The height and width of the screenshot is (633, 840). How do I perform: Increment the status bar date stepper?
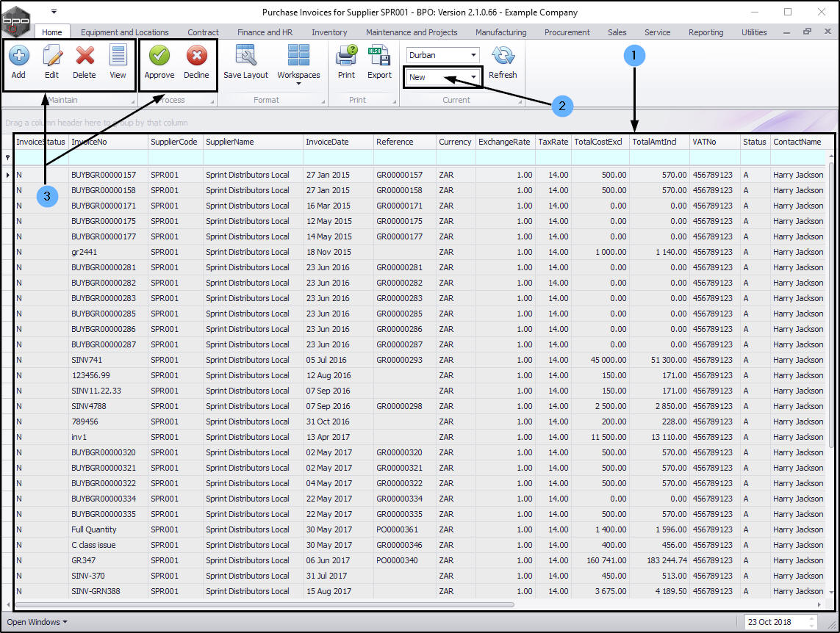pos(812,618)
